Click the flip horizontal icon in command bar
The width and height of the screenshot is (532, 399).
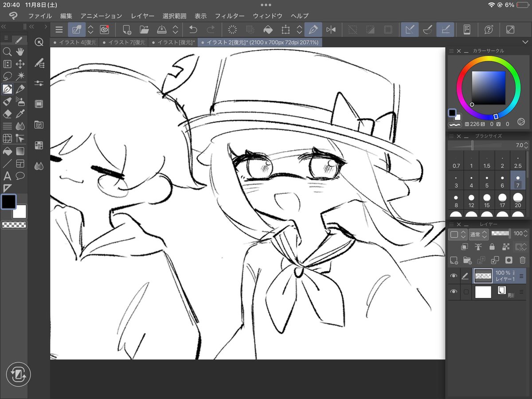331,30
